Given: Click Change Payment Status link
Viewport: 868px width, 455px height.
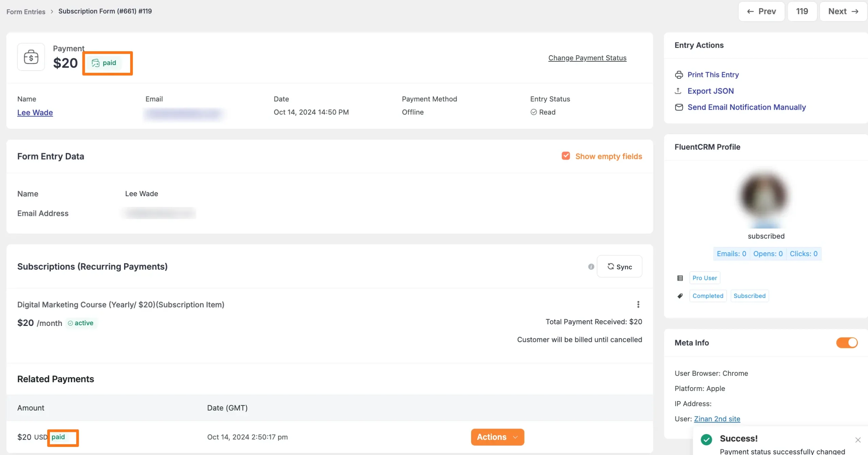Looking at the screenshot, I should 587,58.
